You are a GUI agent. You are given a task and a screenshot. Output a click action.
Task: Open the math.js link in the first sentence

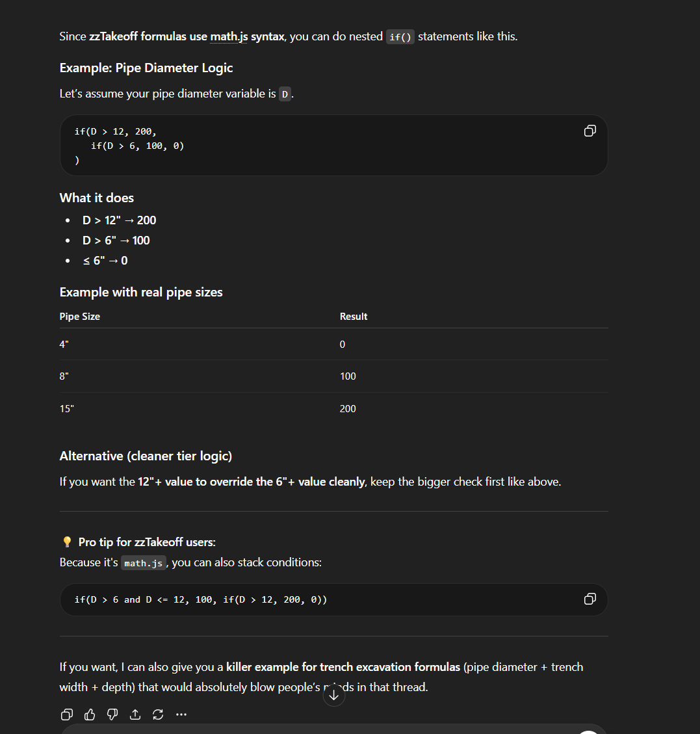229,36
